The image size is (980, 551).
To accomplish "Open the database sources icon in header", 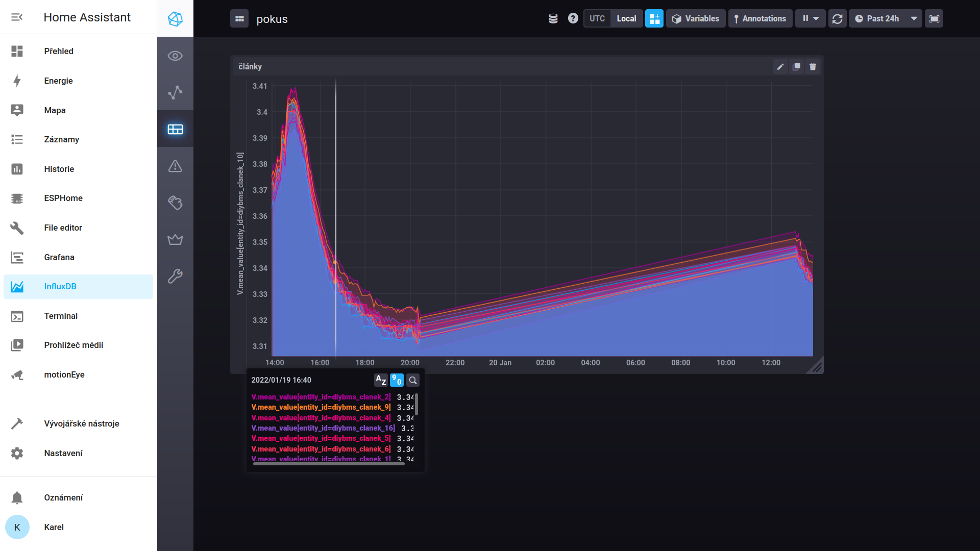I will coord(553,19).
